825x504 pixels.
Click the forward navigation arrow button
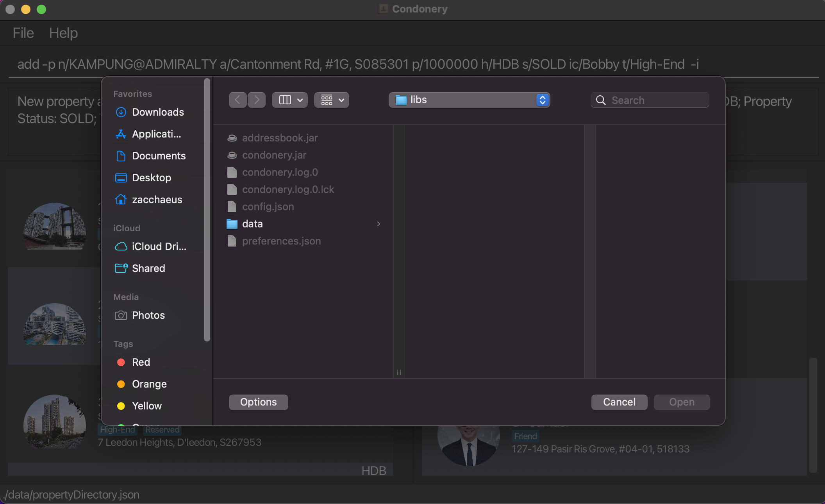256,99
